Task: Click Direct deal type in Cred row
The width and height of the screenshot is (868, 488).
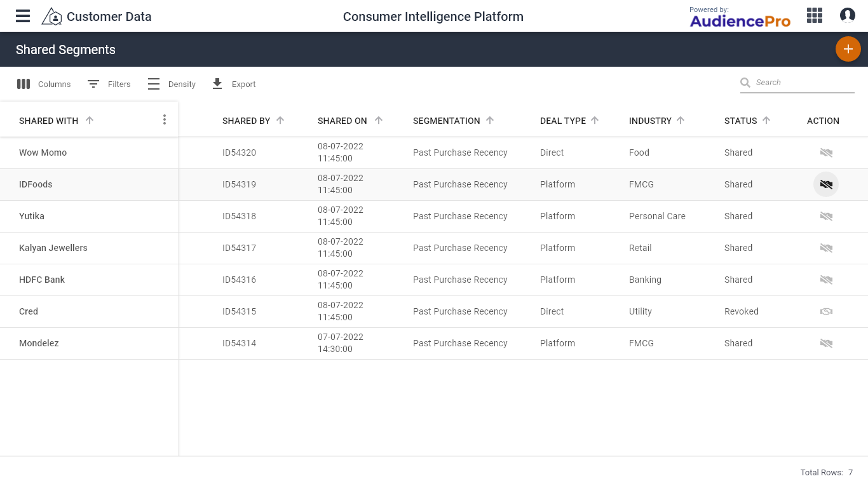Action: [x=552, y=311]
